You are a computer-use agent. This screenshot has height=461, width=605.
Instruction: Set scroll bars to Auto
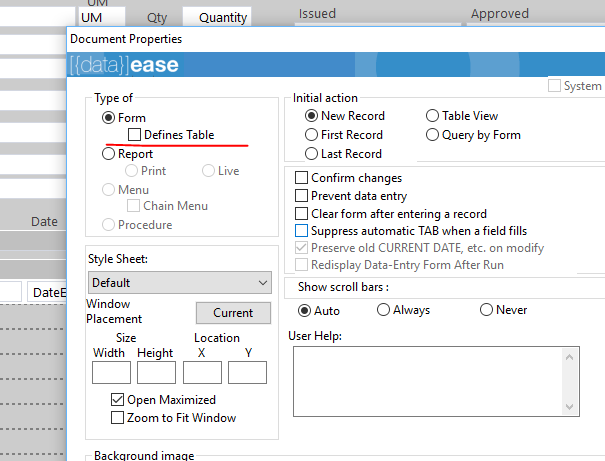click(x=304, y=311)
